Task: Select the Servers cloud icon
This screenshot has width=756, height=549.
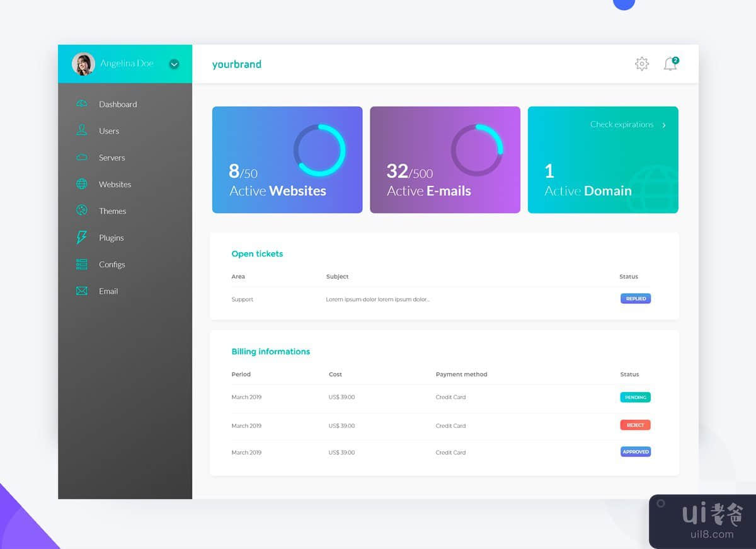Action: 82,158
